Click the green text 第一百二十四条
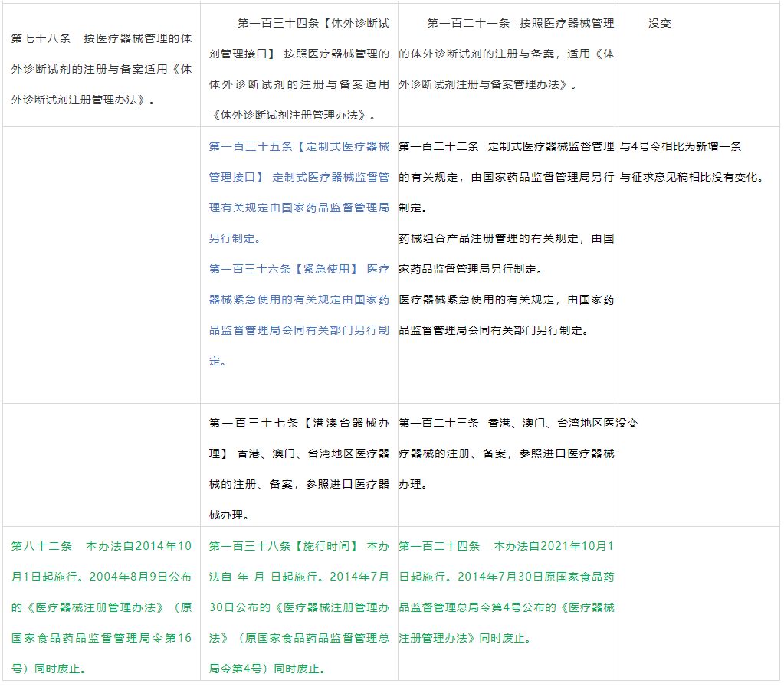The height and width of the screenshot is (687, 784). pos(439,546)
